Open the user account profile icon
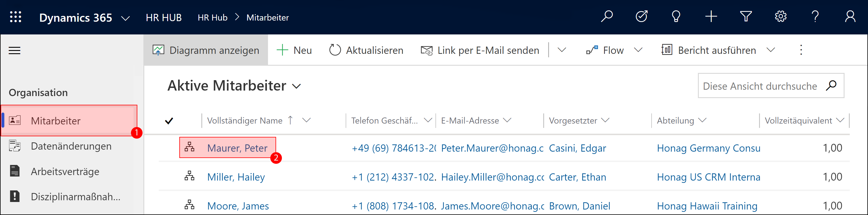 pos(850,16)
